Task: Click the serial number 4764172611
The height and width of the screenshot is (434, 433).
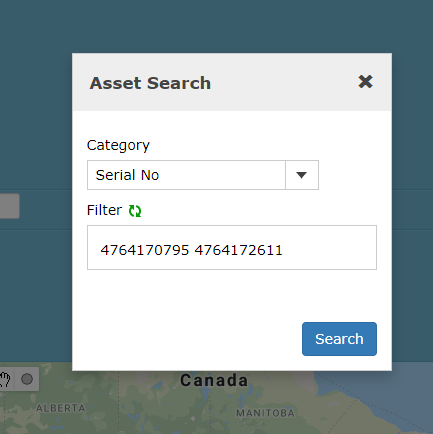Action: 238,250
